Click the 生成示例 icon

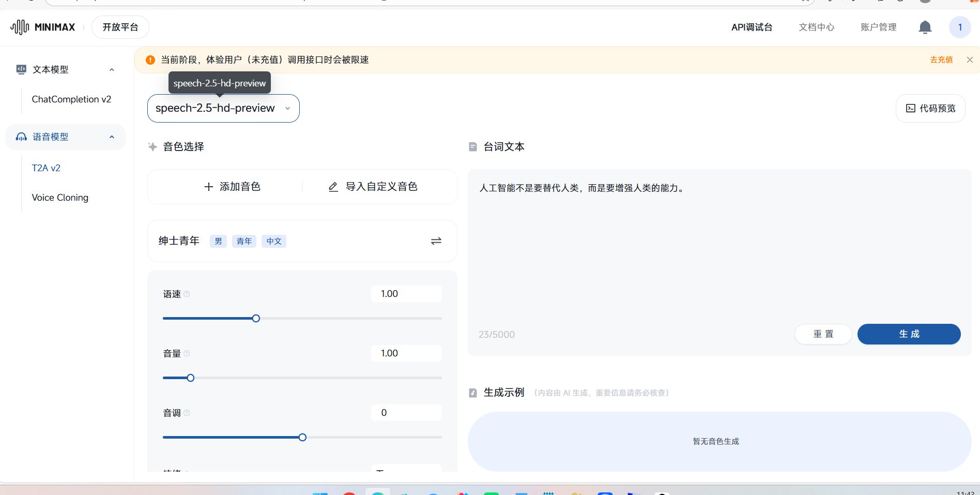click(x=472, y=393)
